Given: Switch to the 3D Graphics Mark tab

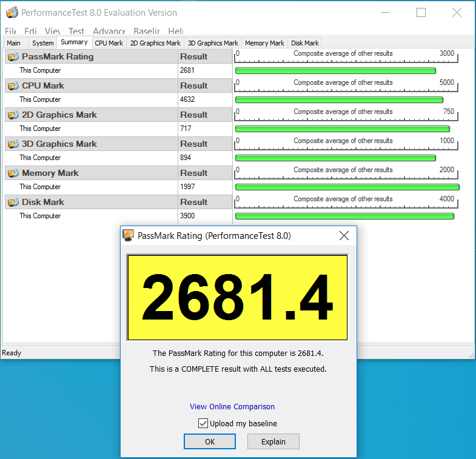Looking at the screenshot, I should (x=213, y=43).
